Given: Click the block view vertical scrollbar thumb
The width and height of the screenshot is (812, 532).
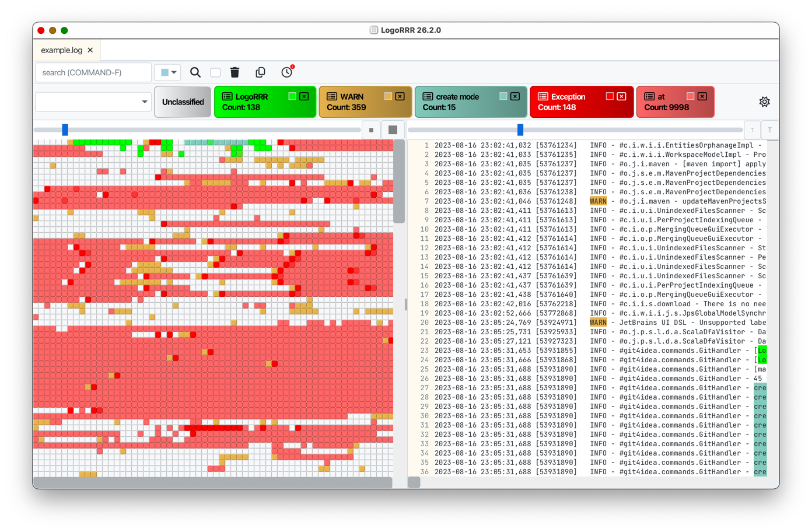Looking at the screenshot, I should [x=399, y=181].
